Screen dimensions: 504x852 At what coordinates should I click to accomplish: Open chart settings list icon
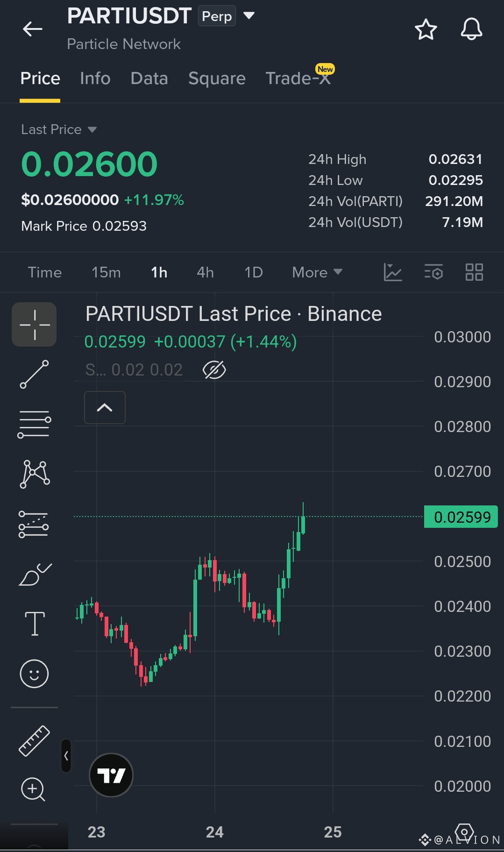pos(433,272)
